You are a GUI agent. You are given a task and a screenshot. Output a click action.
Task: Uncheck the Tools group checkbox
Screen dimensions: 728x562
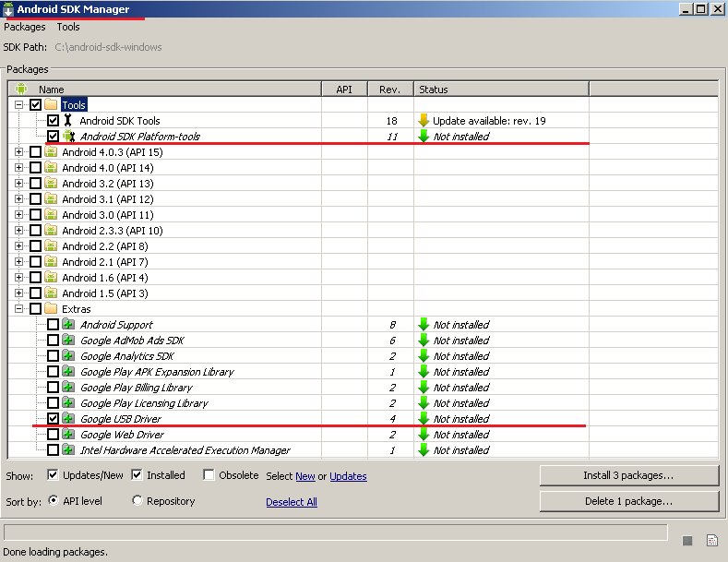coord(35,104)
